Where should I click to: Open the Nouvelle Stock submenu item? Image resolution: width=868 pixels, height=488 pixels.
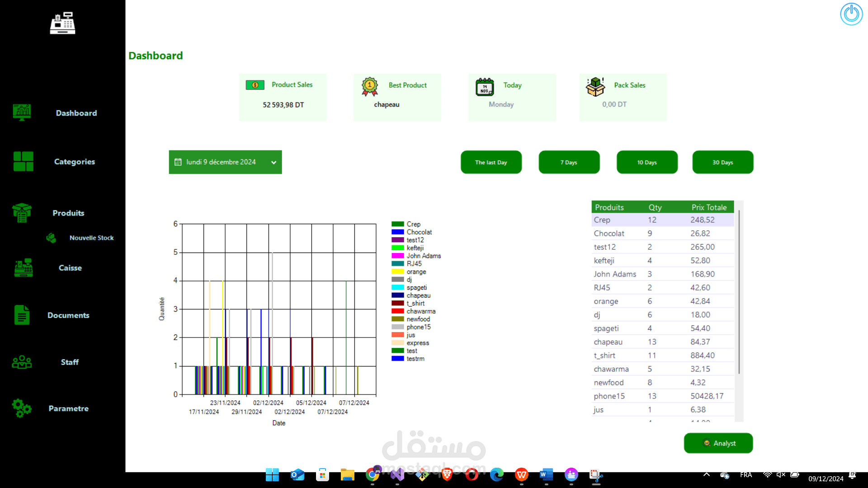coord(91,238)
